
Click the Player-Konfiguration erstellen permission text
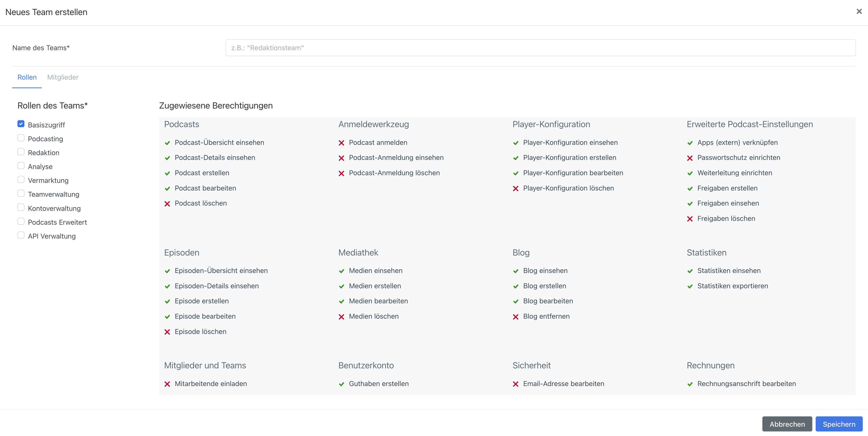pyautogui.click(x=570, y=158)
